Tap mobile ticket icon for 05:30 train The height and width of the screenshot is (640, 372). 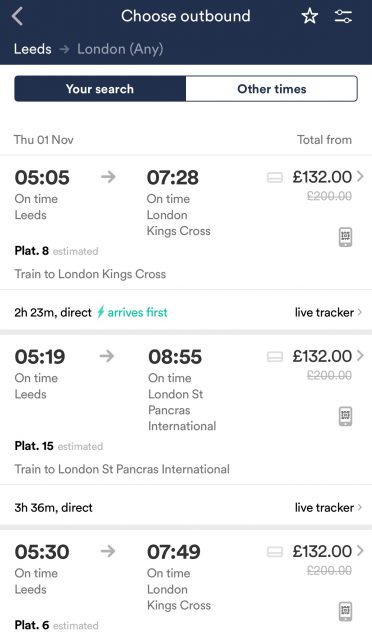[x=345, y=611]
